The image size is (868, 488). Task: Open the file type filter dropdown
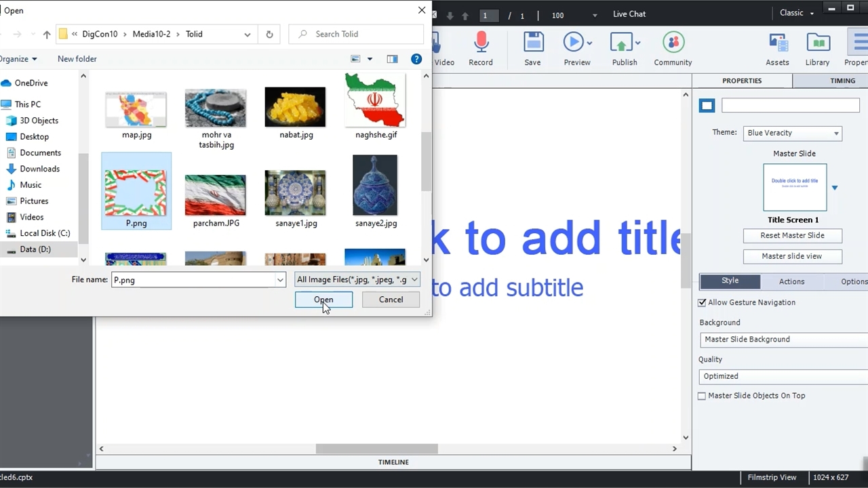pyautogui.click(x=357, y=279)
